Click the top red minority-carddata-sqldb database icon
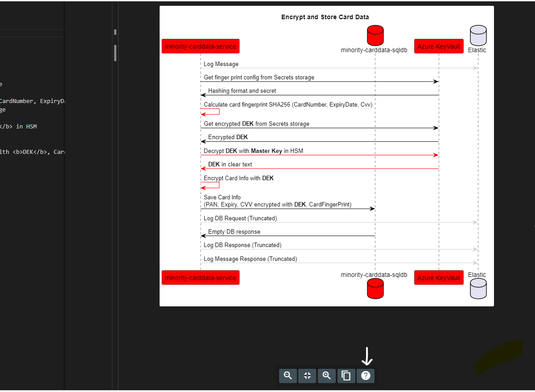 tap(375, 35)
